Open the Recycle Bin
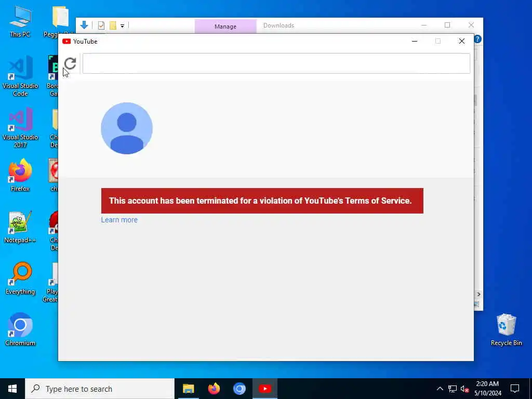532x399 pixels. tap(506, 329)
